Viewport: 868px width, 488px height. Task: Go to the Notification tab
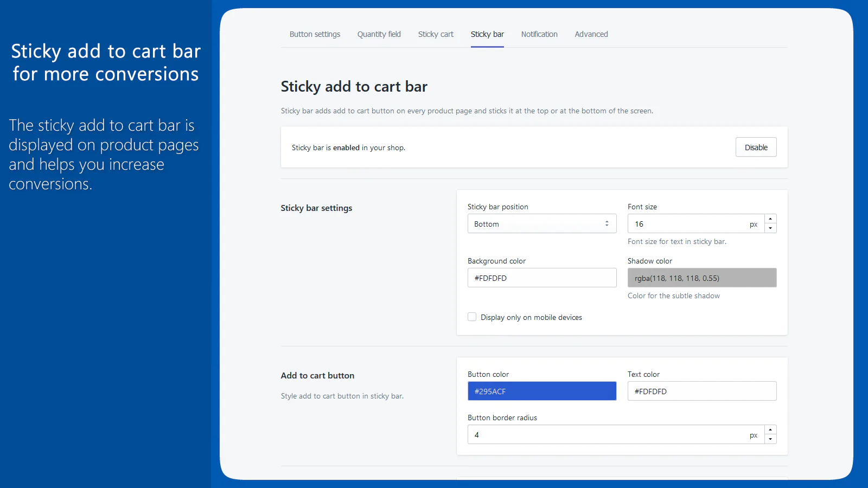pyautogui.click(x=539, y=34)
